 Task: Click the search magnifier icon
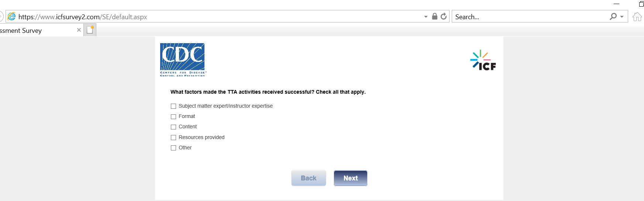613,17
